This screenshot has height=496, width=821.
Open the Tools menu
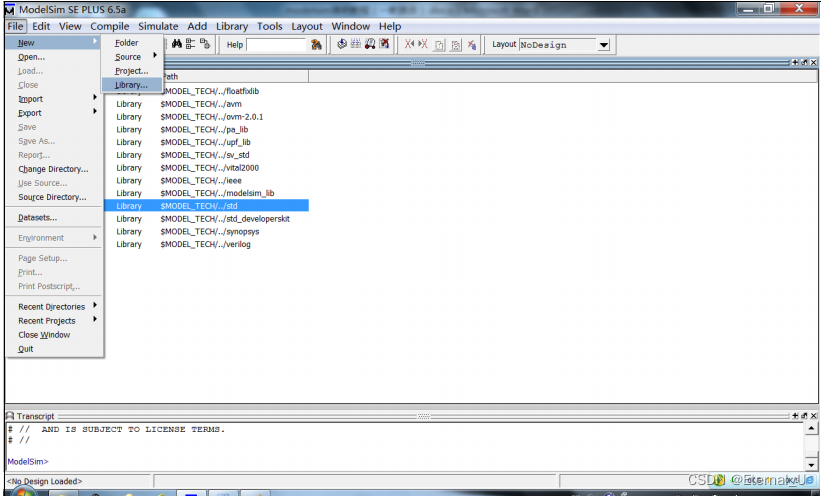(x=269, y=26)
